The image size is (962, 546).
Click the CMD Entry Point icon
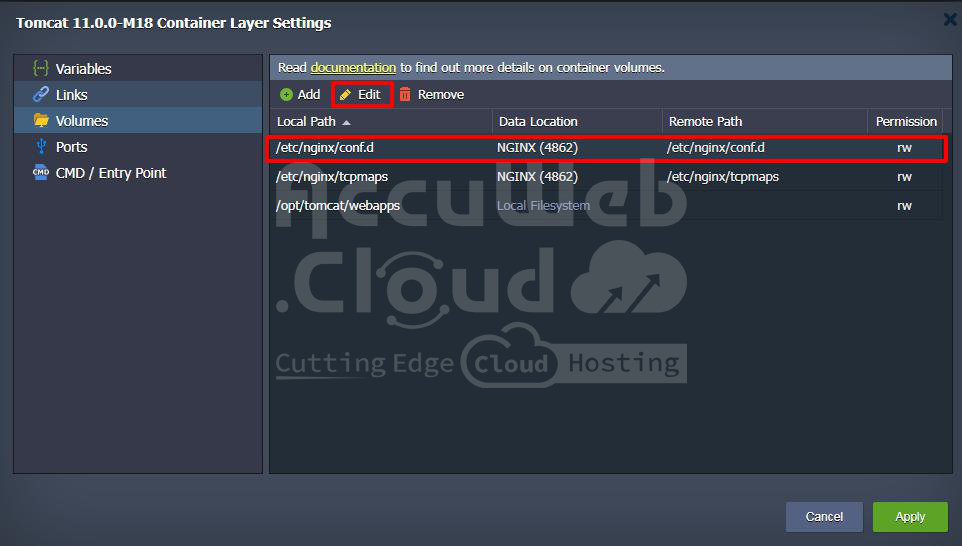(x=40, y=172)
